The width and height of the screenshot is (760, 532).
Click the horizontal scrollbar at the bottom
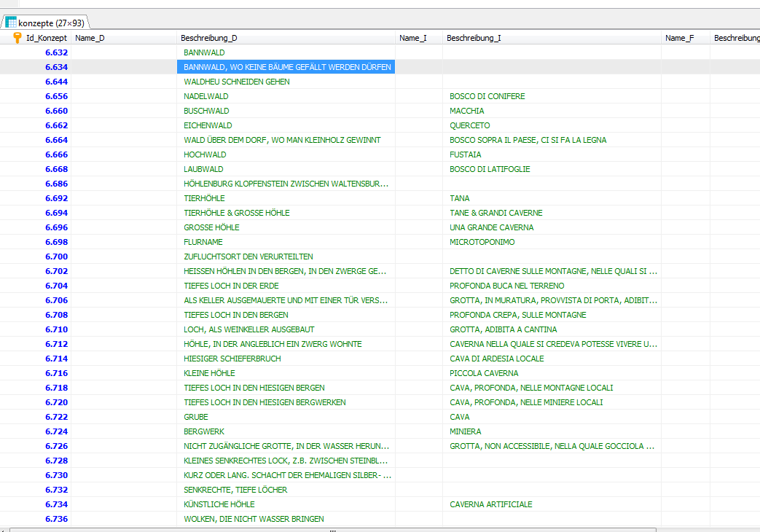364,529
